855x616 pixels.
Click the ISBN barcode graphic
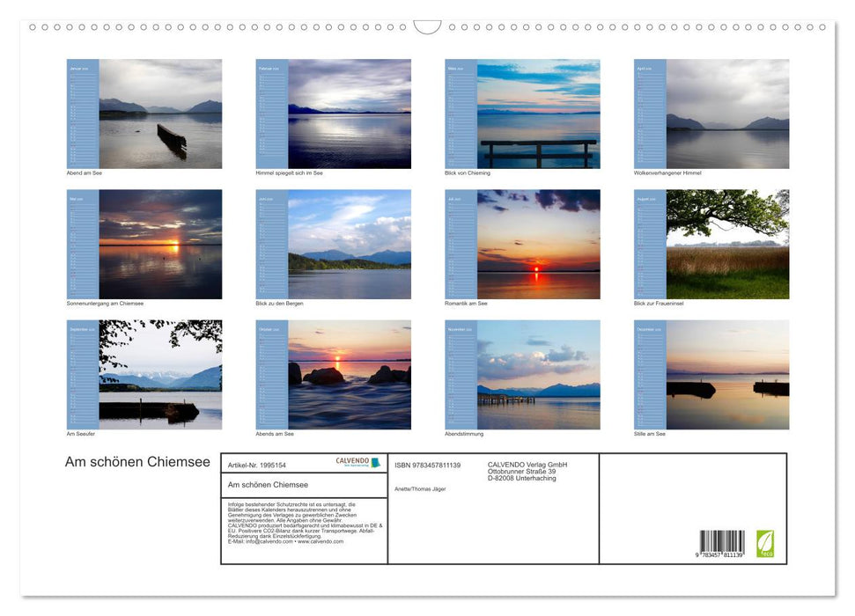pyautogui.click(x=723, y=543)
